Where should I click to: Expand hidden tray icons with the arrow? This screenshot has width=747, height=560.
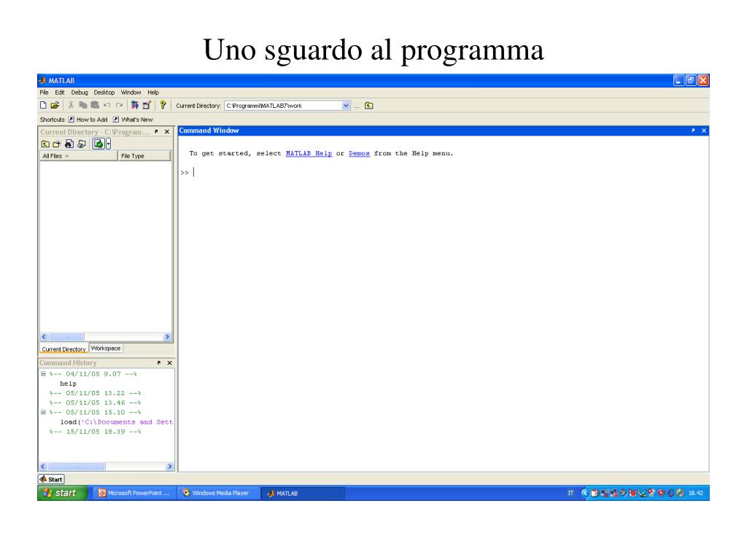coord(584,494)
